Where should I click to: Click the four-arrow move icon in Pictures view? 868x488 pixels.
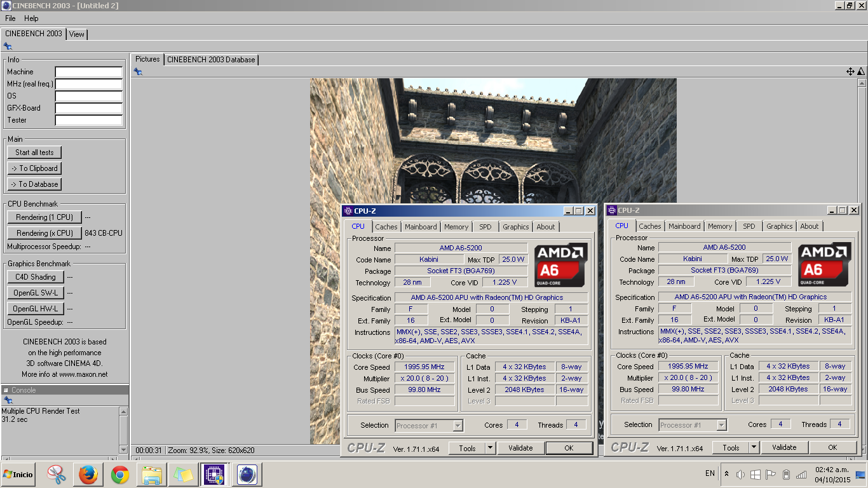click(850, 72)
